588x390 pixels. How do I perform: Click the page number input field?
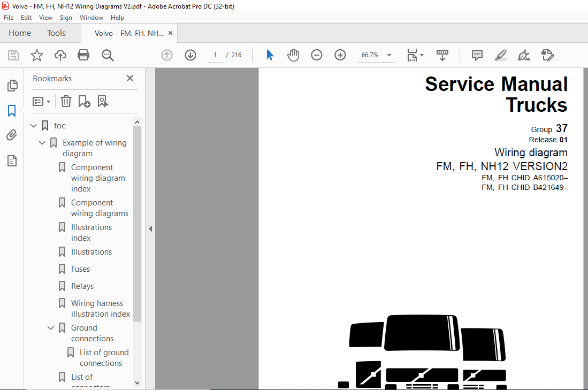215,55
